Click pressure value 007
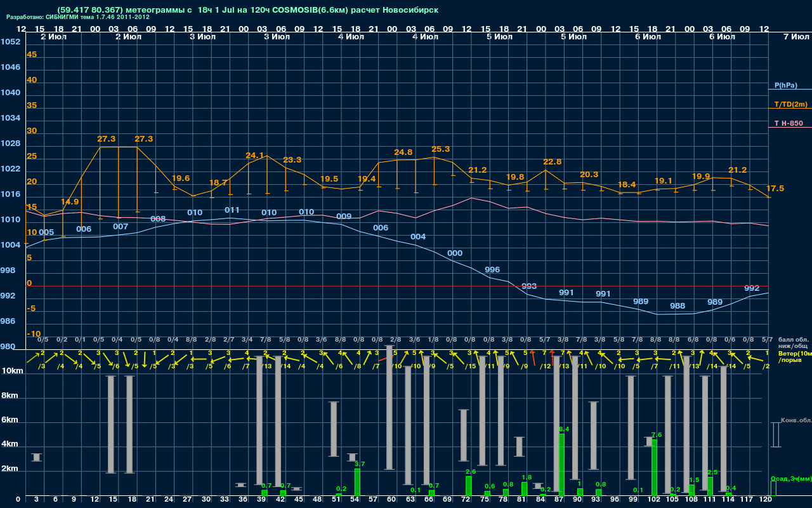 [121, 227]
